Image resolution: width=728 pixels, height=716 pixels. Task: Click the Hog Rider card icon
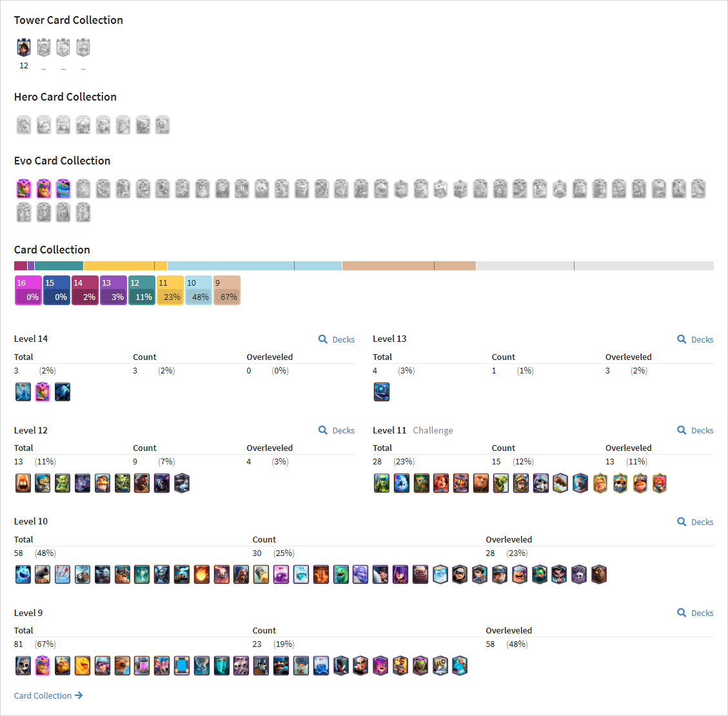(142, 483)
